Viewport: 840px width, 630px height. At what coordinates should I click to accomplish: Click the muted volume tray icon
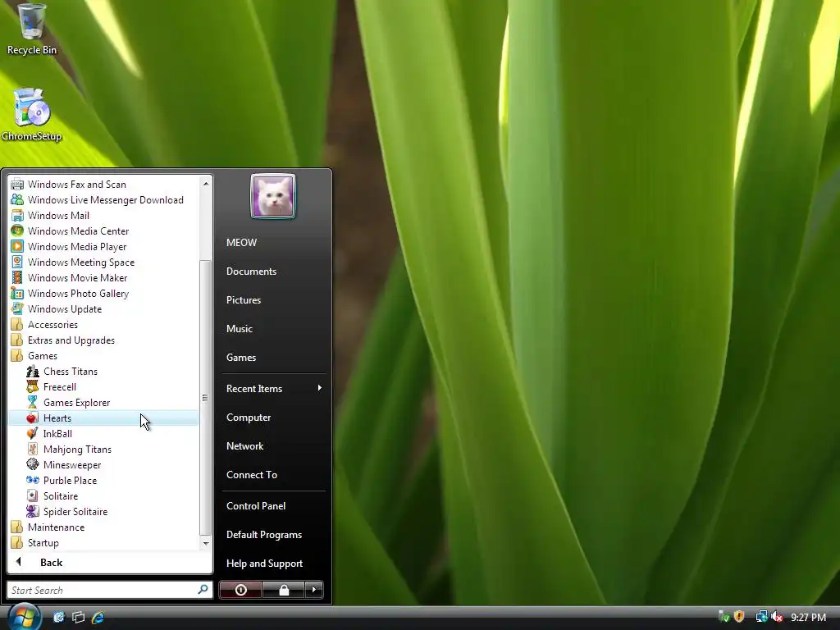(x=778, y=617)
